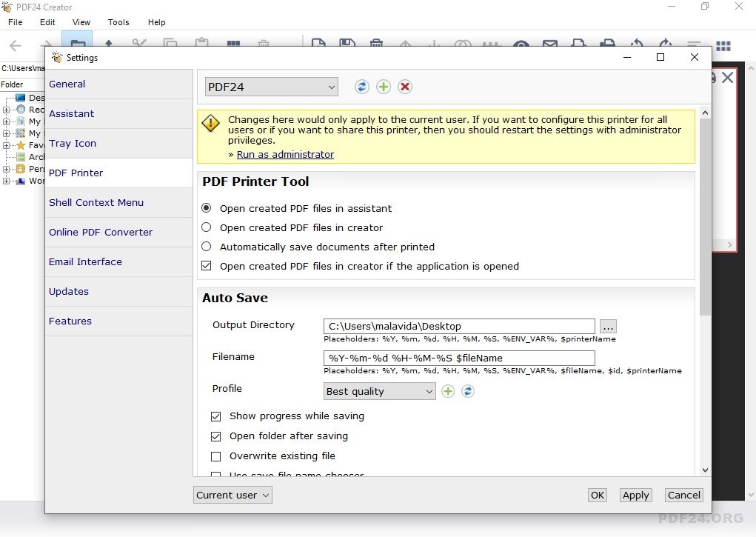
Task: Click the Run as administrator link
Action: (285, 154)
